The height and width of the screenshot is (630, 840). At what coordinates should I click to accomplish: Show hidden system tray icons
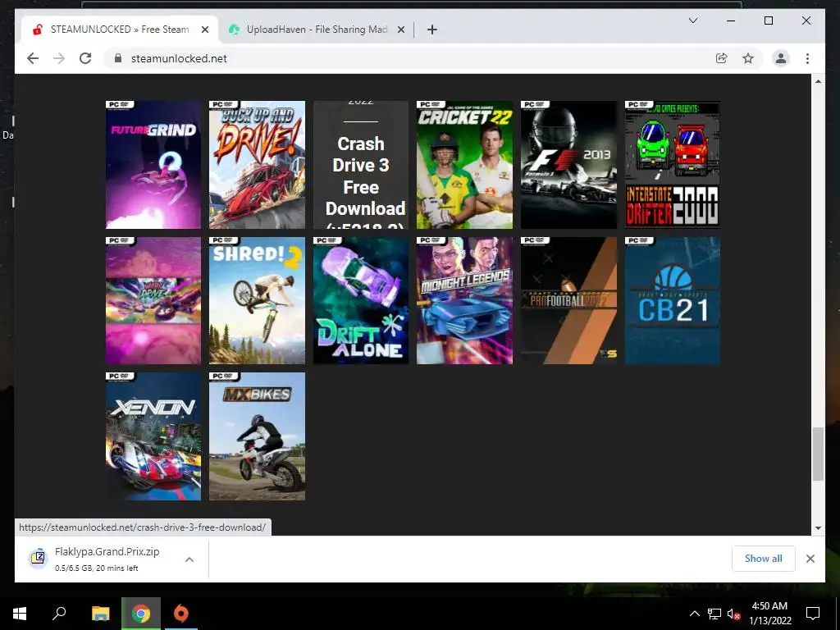pyautogui.click(x=694, y=614)
